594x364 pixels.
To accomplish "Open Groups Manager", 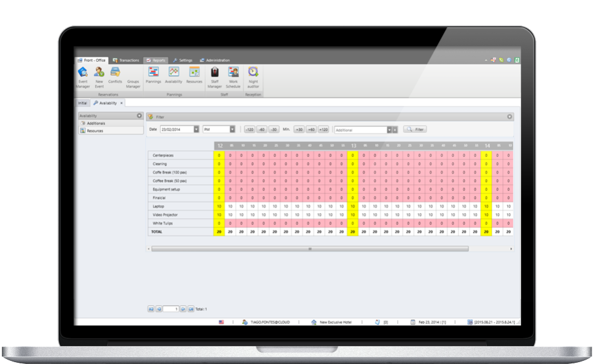I will [133, 83].
